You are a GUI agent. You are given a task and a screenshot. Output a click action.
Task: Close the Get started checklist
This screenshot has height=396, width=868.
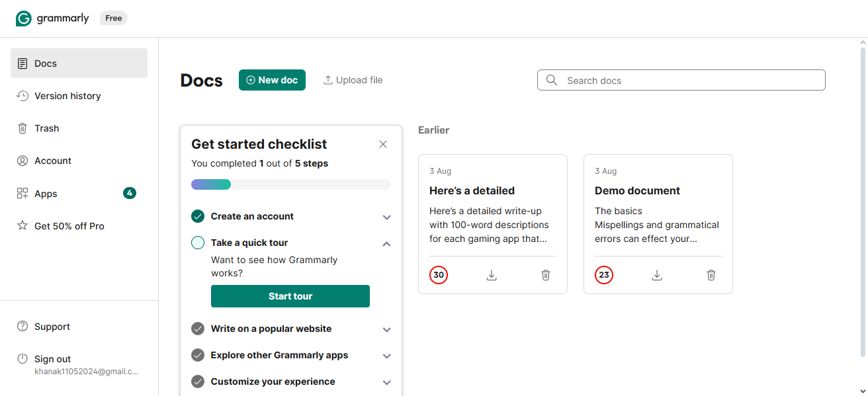click(383, 144)
